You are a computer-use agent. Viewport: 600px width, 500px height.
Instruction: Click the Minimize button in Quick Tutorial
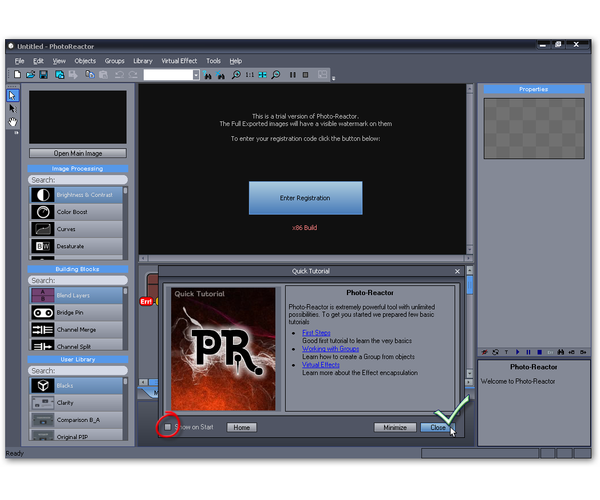(x=395, y=427)
